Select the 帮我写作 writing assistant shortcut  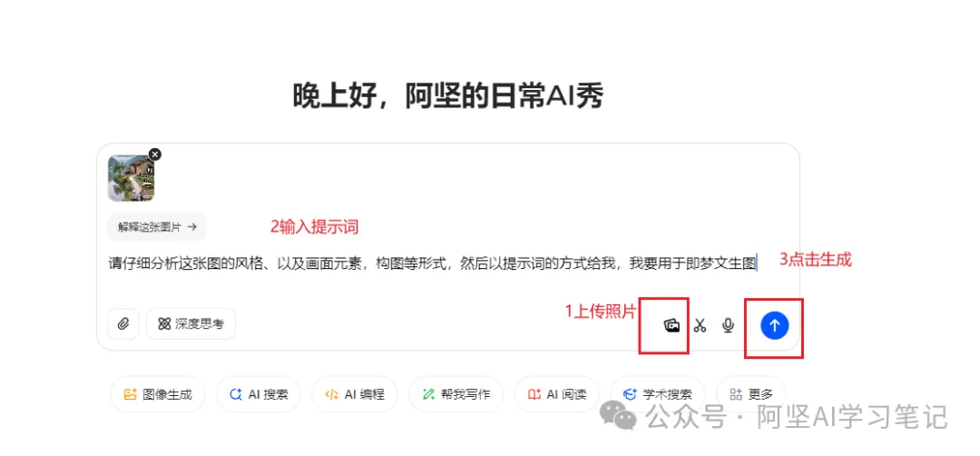click(x=456, y=395)
